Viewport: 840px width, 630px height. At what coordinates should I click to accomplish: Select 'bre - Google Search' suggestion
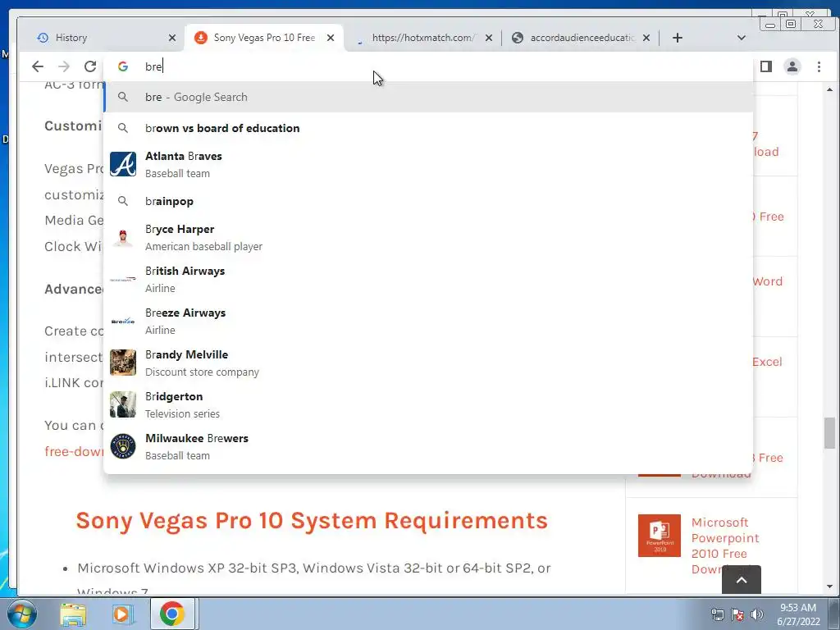point(428,97)
